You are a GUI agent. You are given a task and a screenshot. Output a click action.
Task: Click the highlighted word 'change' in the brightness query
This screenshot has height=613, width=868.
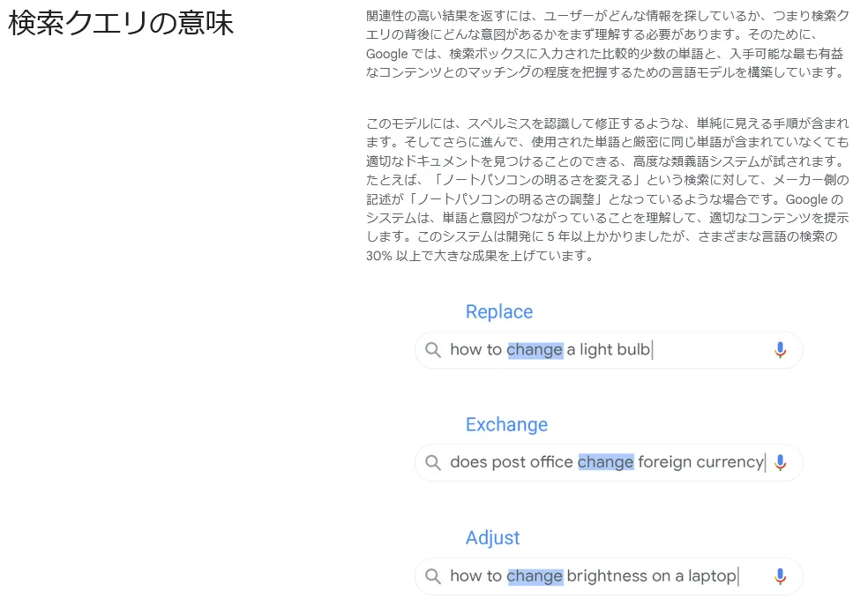coord(535,577)
